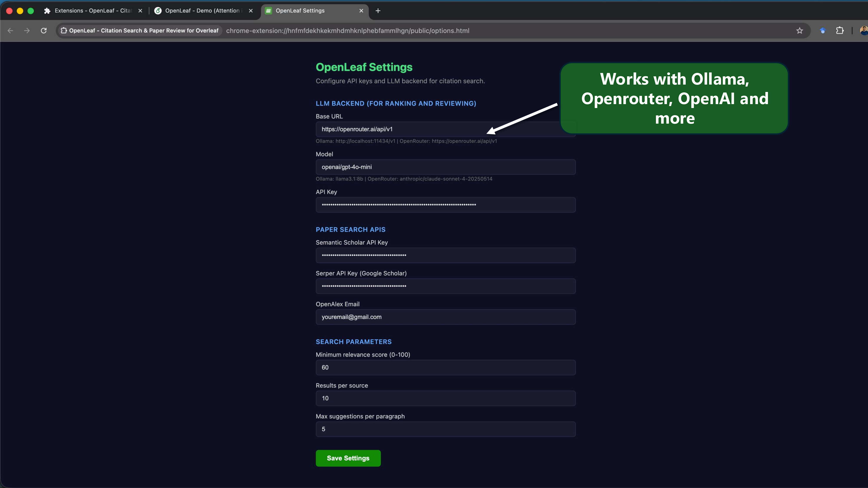
Task: Close the OpenLeaf Settings tab
Action: pyautogui.click(x=361, y=11)
